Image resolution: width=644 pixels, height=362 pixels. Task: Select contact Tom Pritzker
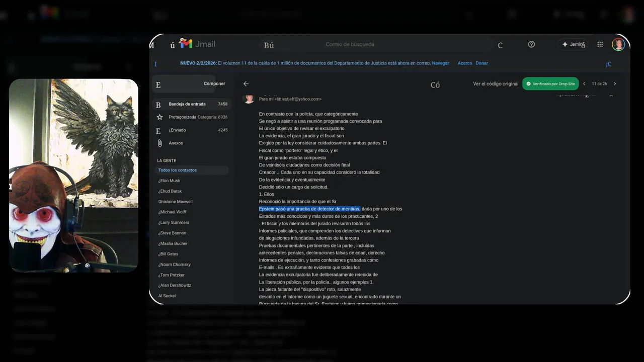click(171, 276)
